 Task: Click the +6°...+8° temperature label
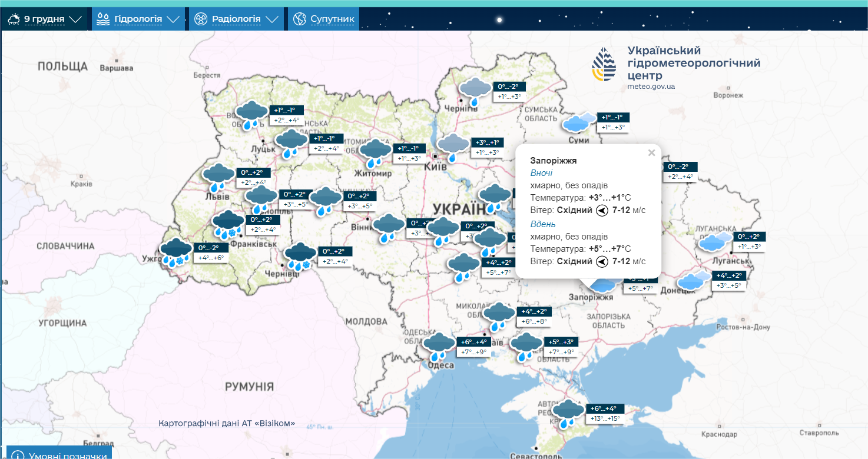(535, 321)
